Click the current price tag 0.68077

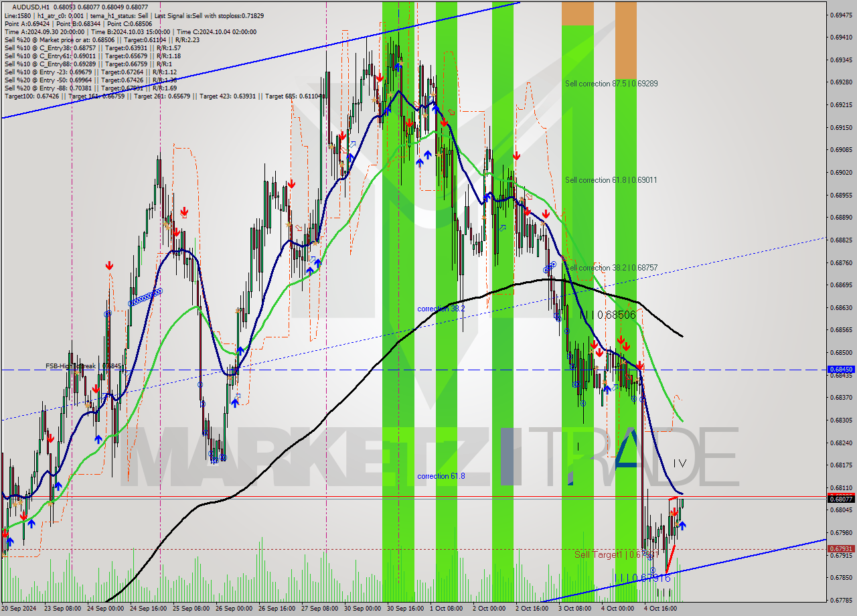[x=841, y=498]
